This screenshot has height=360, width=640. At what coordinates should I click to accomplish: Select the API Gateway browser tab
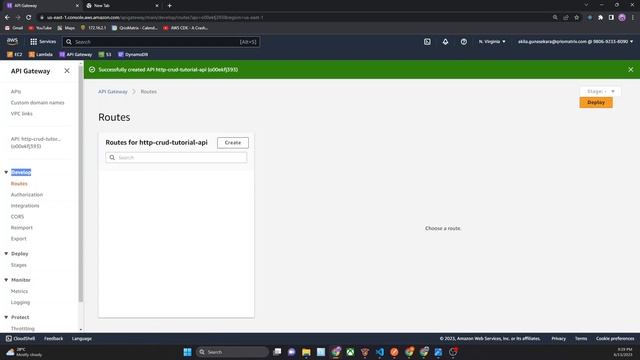coord(41,6)
